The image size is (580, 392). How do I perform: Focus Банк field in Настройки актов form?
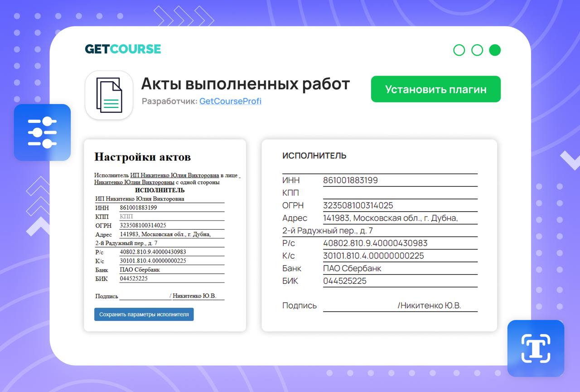(172, 270)
